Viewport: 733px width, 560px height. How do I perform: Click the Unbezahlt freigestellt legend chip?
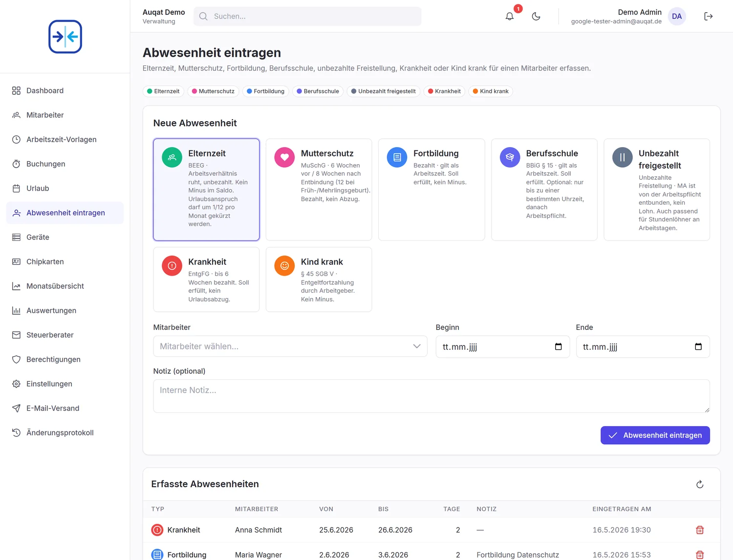[384, 91]
